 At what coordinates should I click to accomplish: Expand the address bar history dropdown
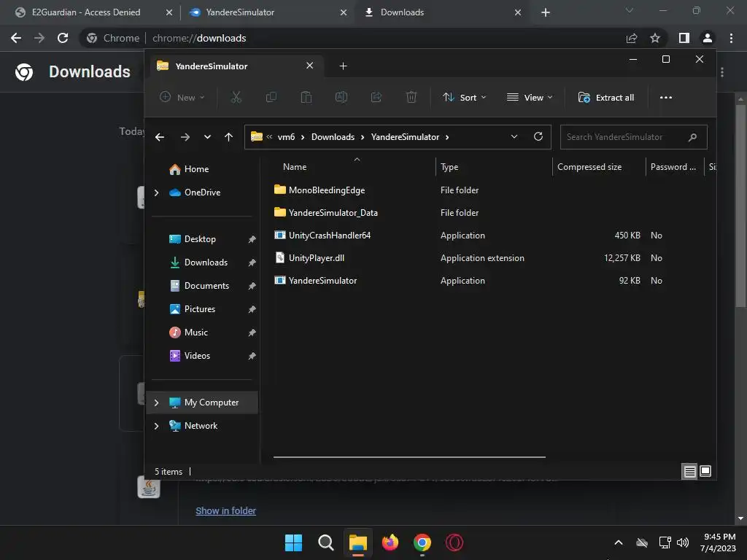[514, 136]
